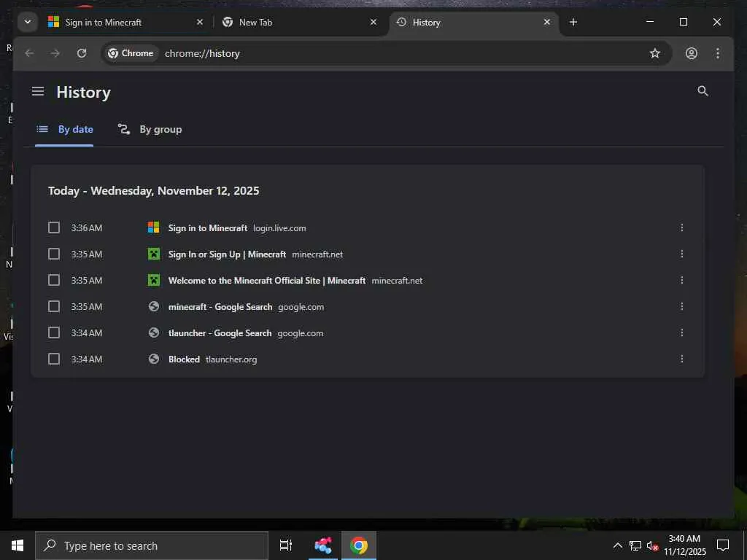The image size is (747, 560).
Task: Expand the tab search dropdown arrow
Action: click(x=28, y=22)
